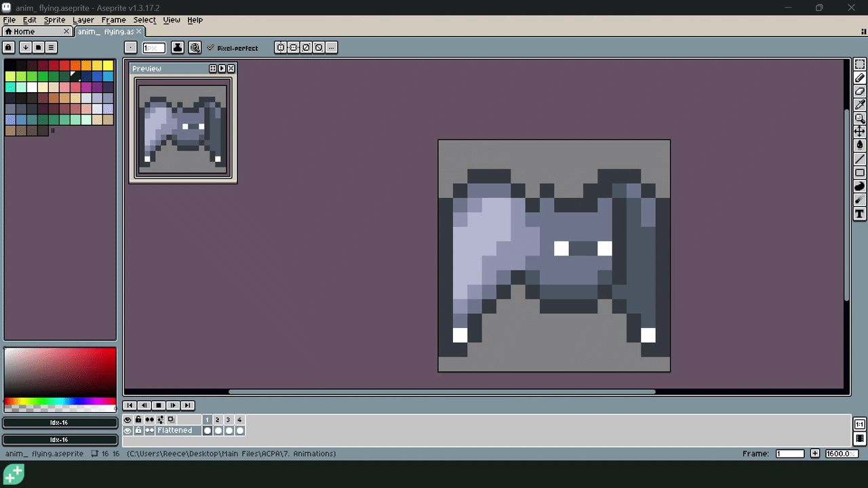
Task: Choose the Move tool
Action: (860, 131)
